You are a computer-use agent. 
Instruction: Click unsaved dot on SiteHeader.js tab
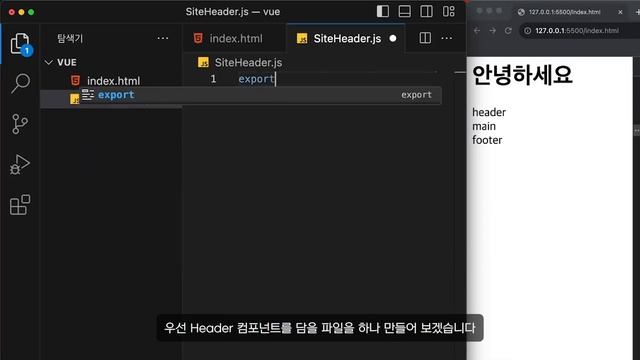(393, 38)
